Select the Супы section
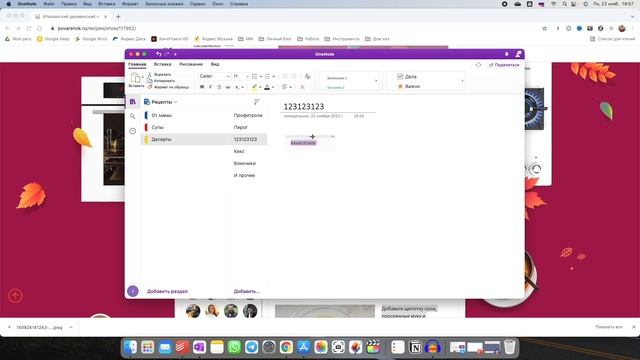The width and height of the screenshot is (640, 360). 183,127
